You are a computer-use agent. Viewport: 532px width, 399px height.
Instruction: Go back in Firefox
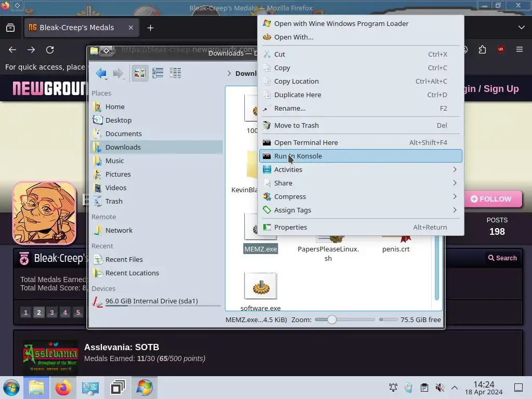point(12,50)
